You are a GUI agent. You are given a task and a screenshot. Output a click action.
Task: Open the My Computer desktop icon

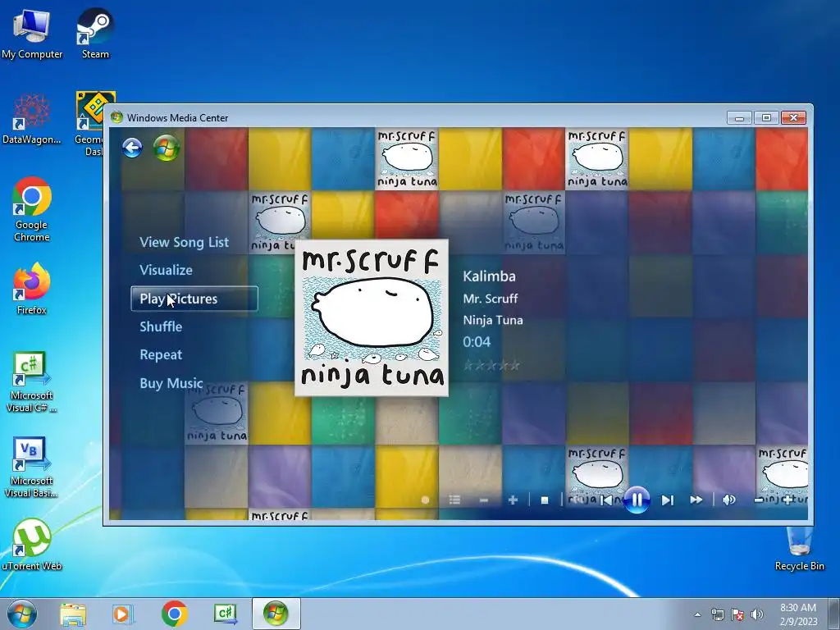(x=32, y=34)
